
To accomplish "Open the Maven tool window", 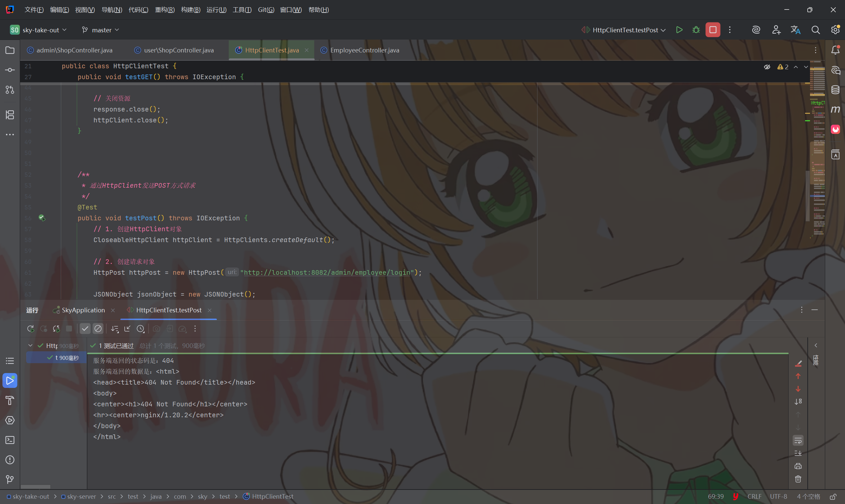I will coord(835,110).
